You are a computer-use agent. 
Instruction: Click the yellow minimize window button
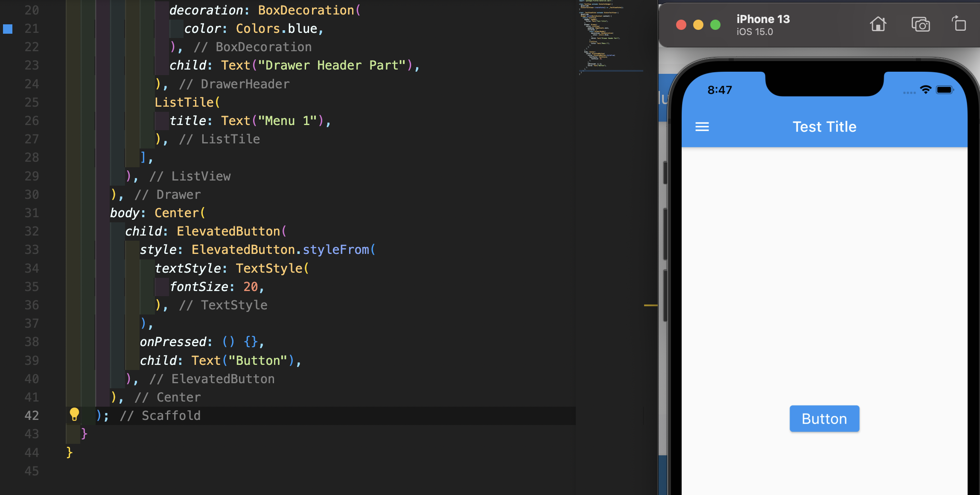(x=698, y=25)
